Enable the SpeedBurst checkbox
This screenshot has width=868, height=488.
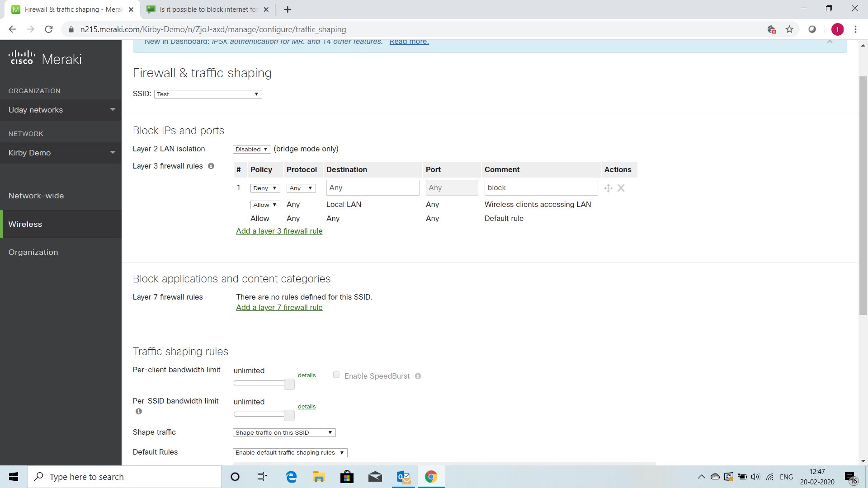[336, 375]
